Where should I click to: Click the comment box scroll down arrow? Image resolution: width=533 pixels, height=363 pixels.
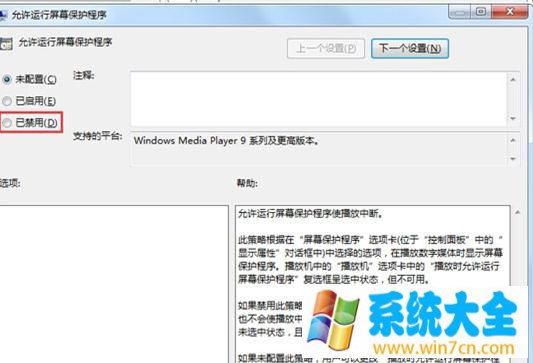(513, 118)
